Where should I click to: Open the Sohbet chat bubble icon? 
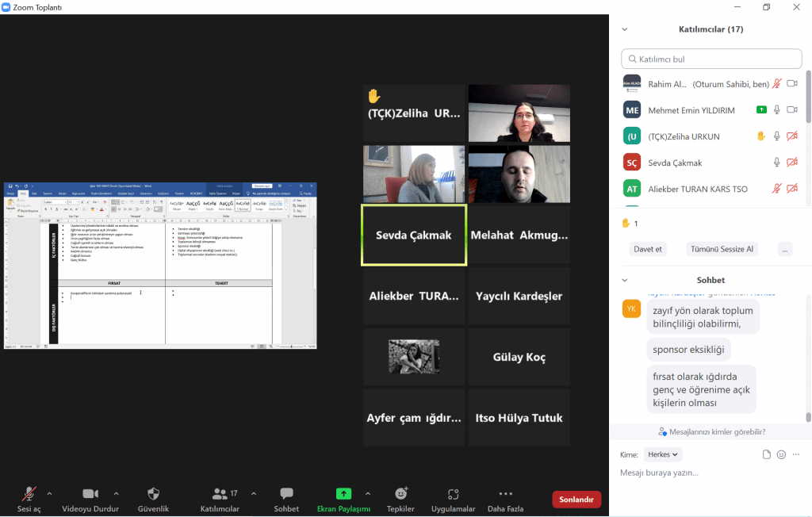286,494
